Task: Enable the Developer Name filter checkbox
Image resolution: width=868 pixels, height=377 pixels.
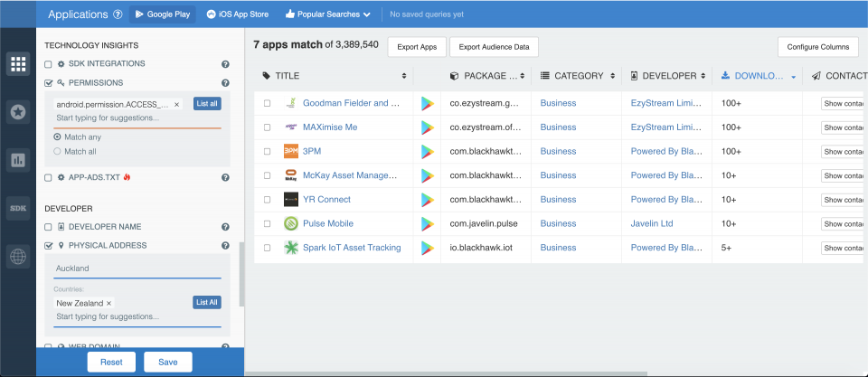Action: [x=48, y=227]
